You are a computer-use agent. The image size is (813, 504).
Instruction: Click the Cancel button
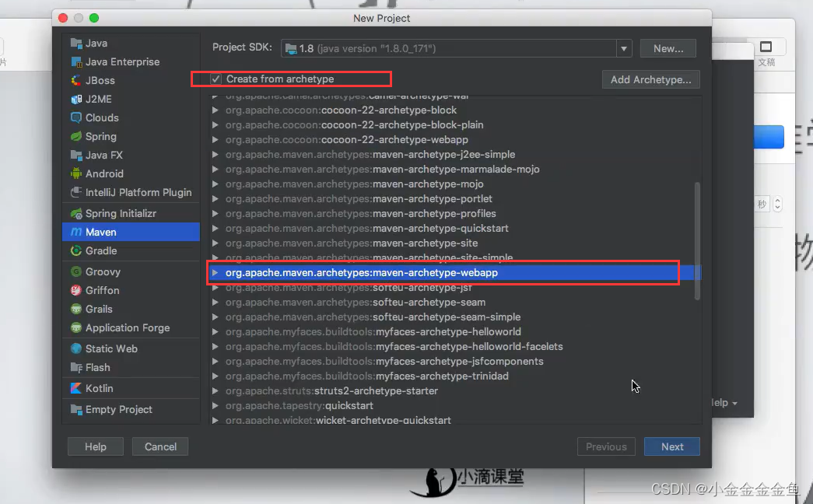[x=160, y=446]
